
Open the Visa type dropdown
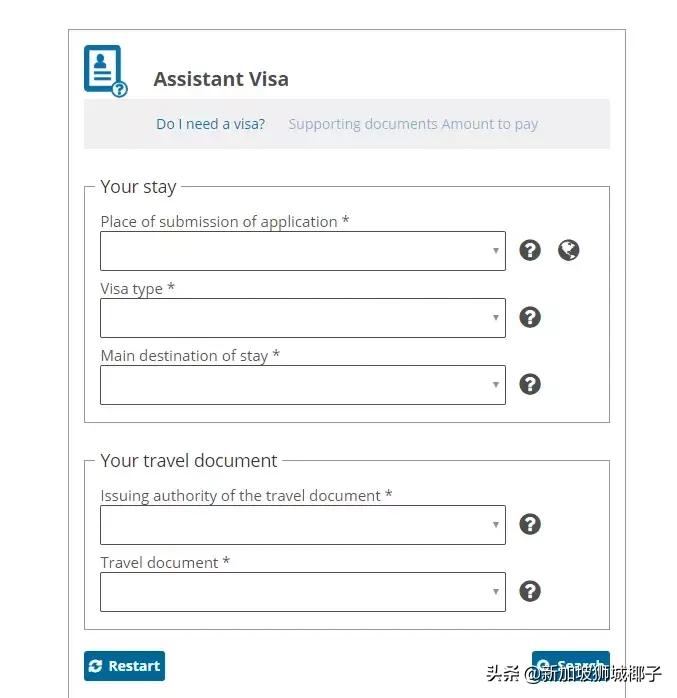(x=302, y=318)
